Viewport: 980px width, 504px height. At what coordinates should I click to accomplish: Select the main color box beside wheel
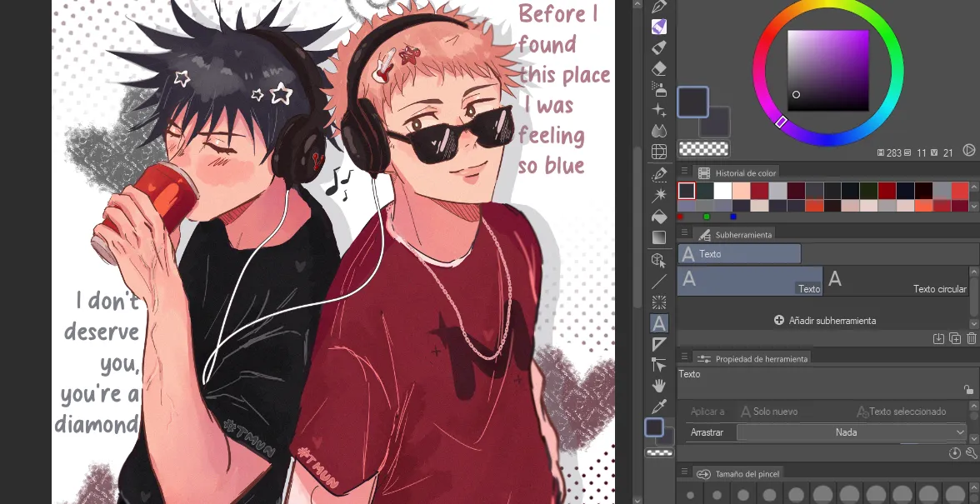693,102
